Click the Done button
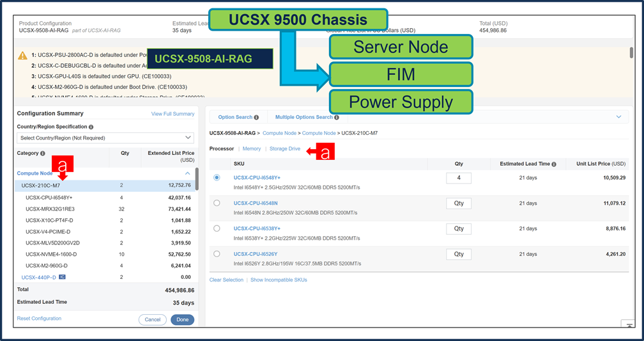The height and width of the screenshot is (341, 644). (182, 320)
